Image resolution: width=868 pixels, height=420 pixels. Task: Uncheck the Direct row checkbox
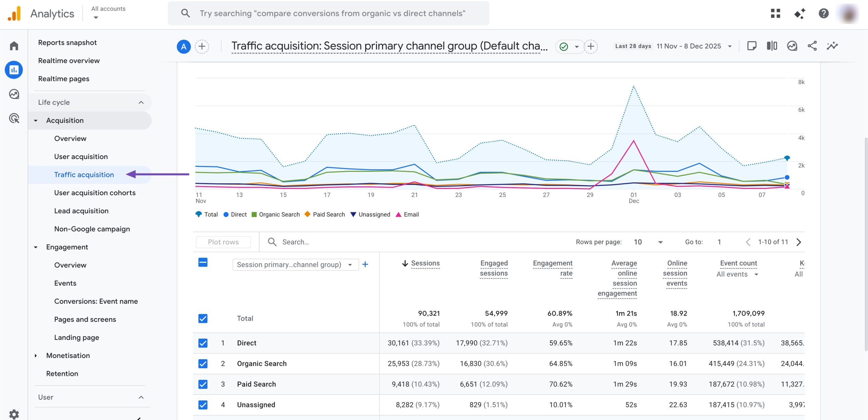[x=203, y=343]
